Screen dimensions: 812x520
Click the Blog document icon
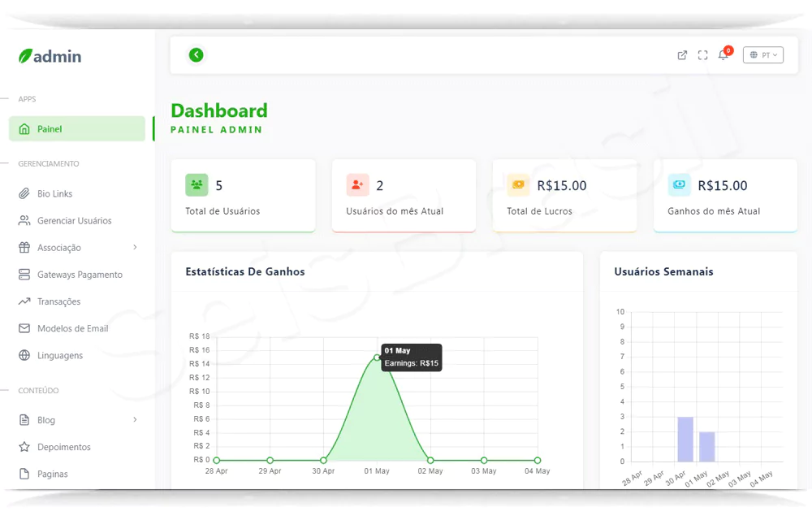tap(24, 420)
